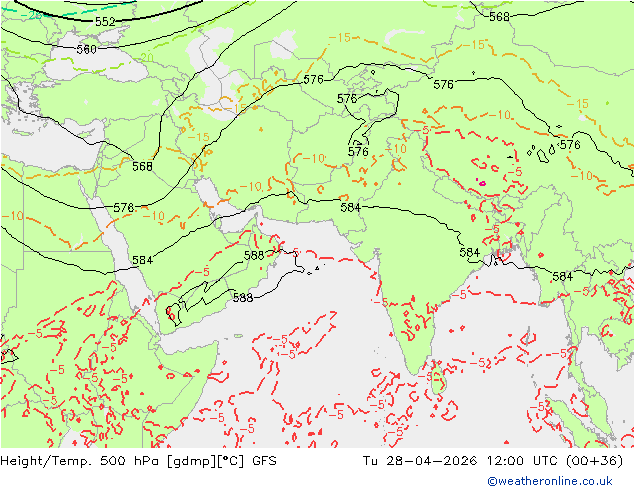Select the green -20 temperature label
Viewport: 634px width, 490px height.
pos(145,57)
